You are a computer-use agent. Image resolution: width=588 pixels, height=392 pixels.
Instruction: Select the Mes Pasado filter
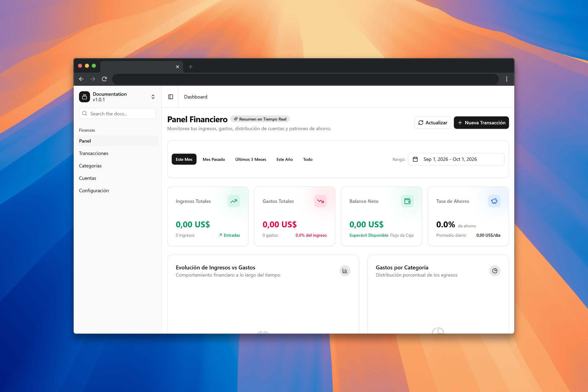(x=214, y=159)
